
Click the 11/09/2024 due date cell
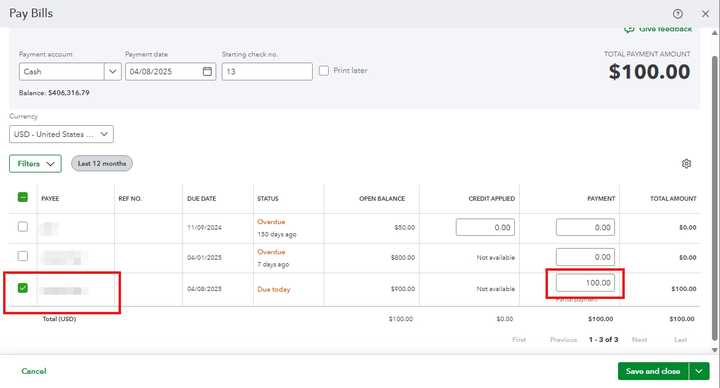click(204, 227)
